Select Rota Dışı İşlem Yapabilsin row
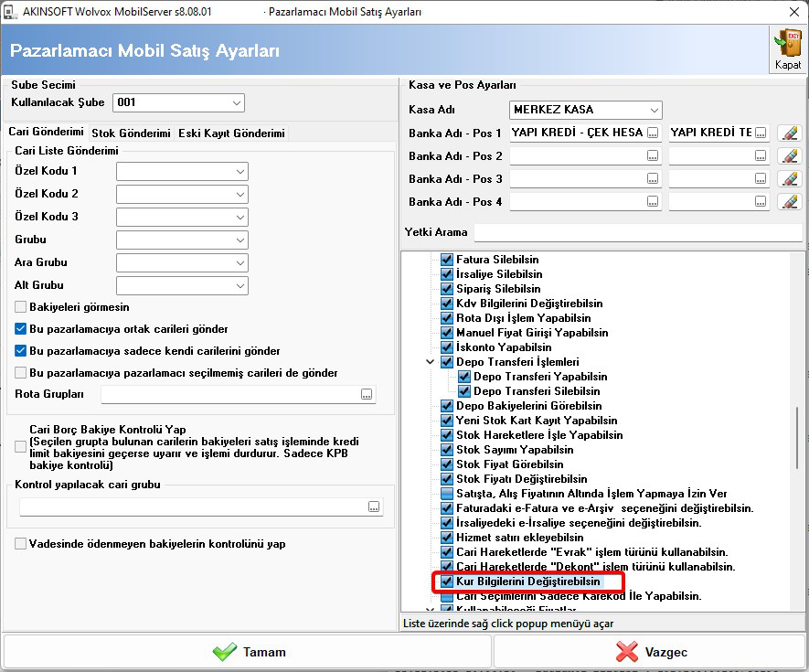 (x=523, y=318)
